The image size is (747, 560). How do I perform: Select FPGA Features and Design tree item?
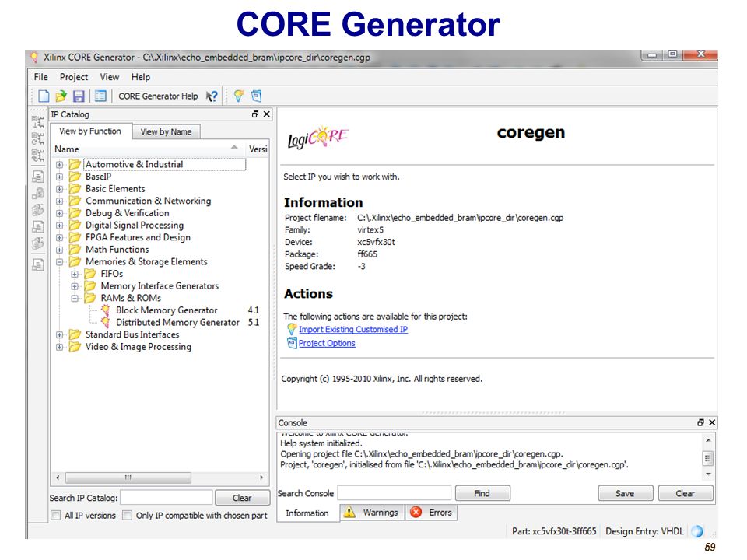(x=139, y=237)
